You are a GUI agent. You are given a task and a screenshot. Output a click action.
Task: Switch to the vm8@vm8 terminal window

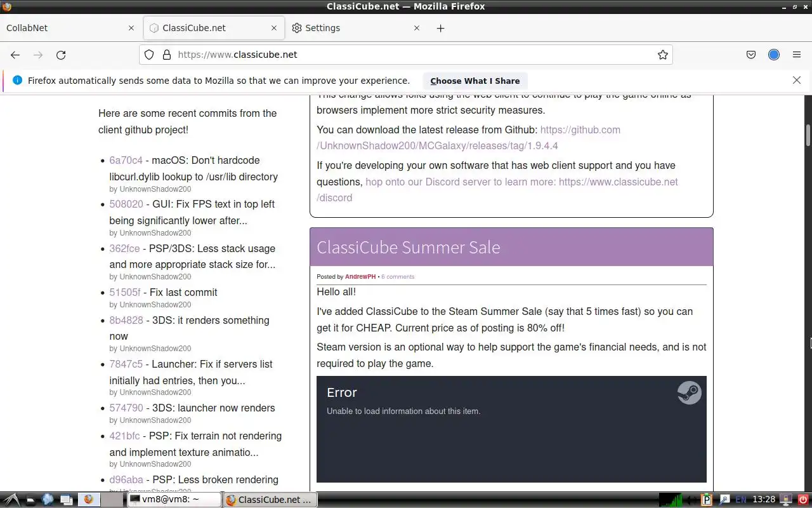(174, 500)
